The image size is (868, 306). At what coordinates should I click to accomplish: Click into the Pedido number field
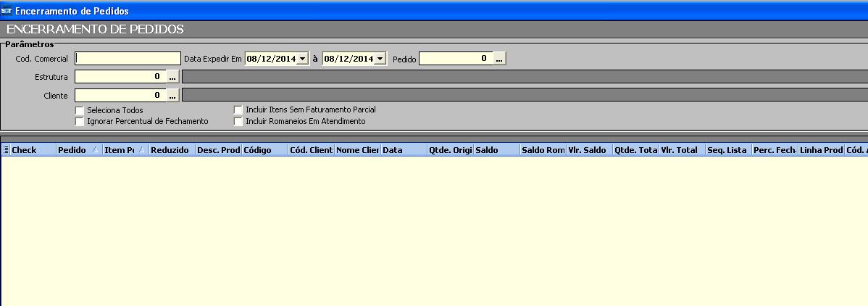(455, 59)
